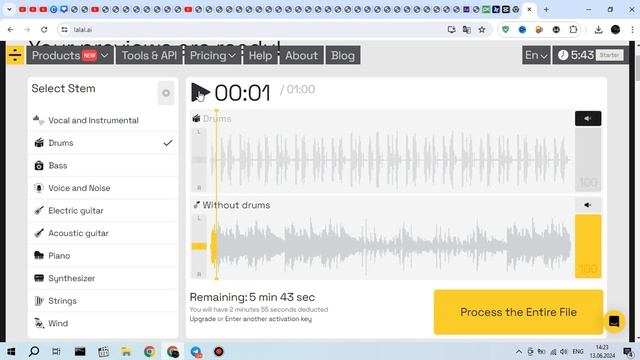Switch the ENG input language
This screenshot has width=640, height=360.
(578, 351)
